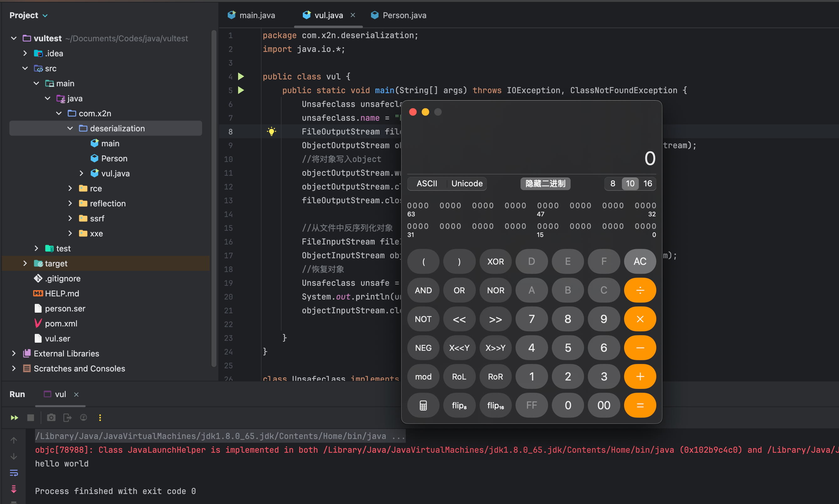Click the run gutter arrow on line 5
This screenshot has width=839, height=504.
pos(241,90)
